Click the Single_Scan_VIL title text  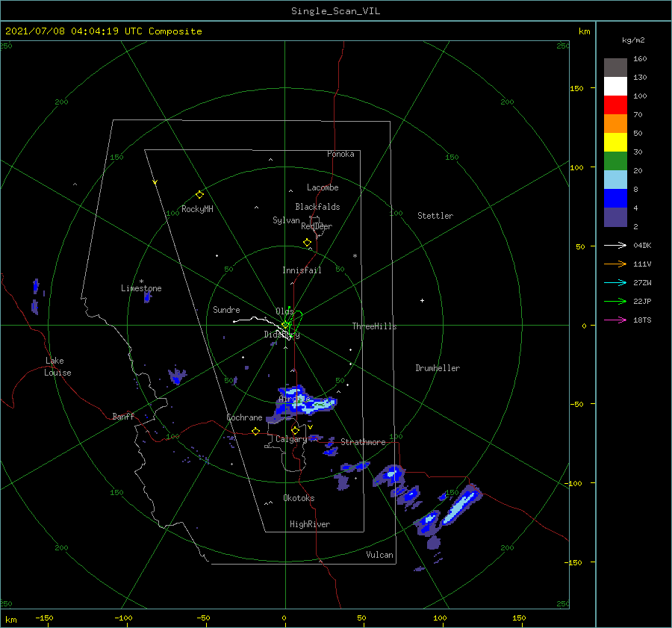click(x=335, y=11)
